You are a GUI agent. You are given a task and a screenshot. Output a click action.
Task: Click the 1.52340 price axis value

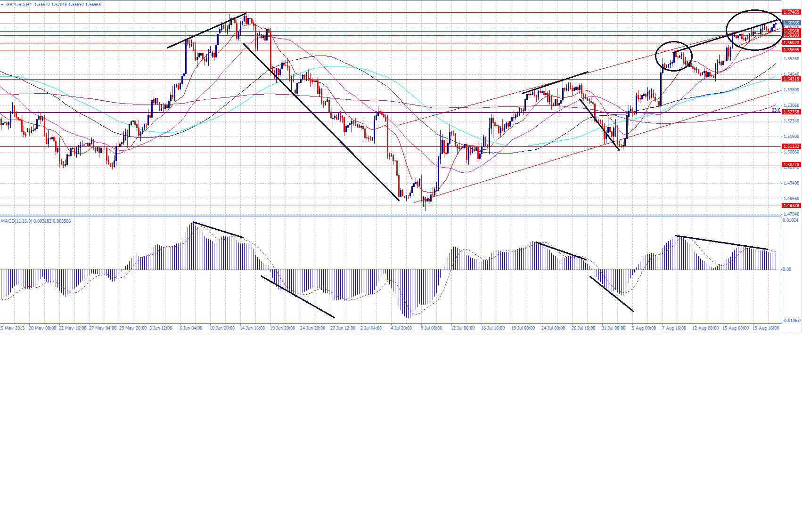tap(791, 121)
